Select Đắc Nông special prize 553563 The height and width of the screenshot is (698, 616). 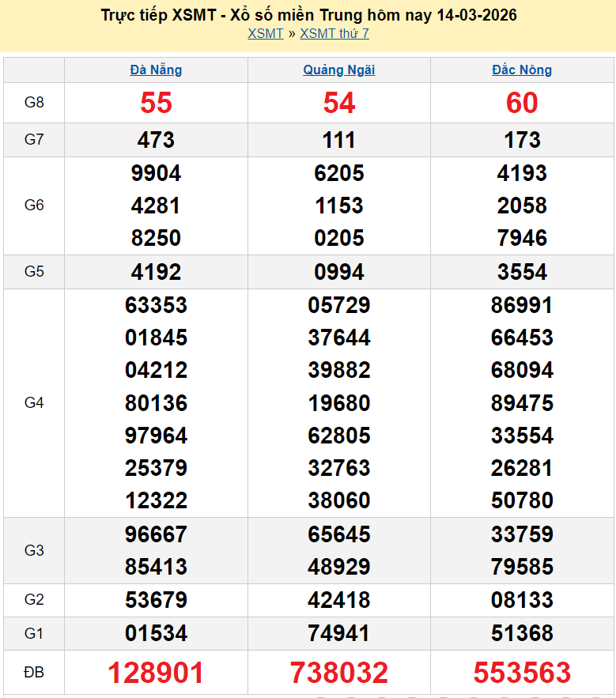click(522, 673)
